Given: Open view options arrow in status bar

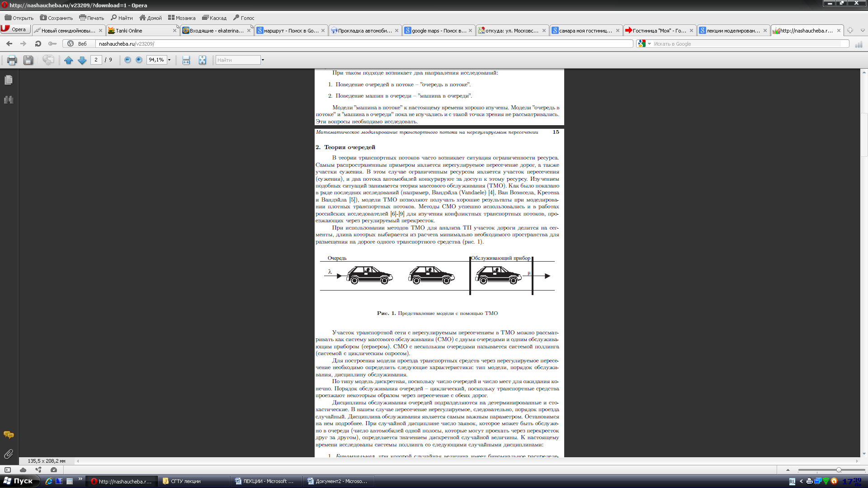Looking at the screenshot, I should pyautogui.click(x=788, y=470).
